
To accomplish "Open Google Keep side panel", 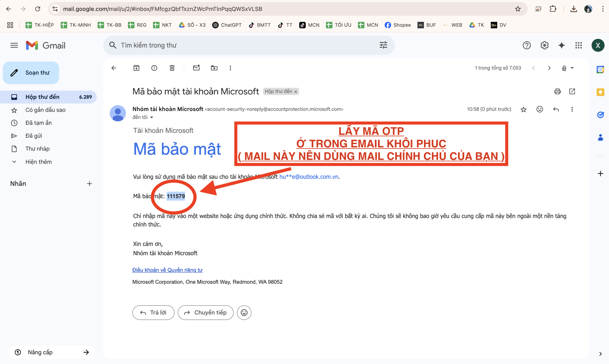I will coord(600,92).
